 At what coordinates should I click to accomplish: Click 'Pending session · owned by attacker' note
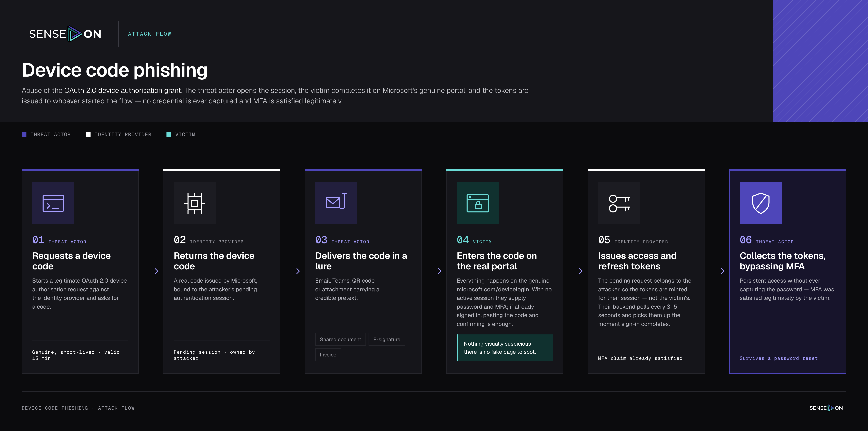pyautogui.click(x=214, y=355)
